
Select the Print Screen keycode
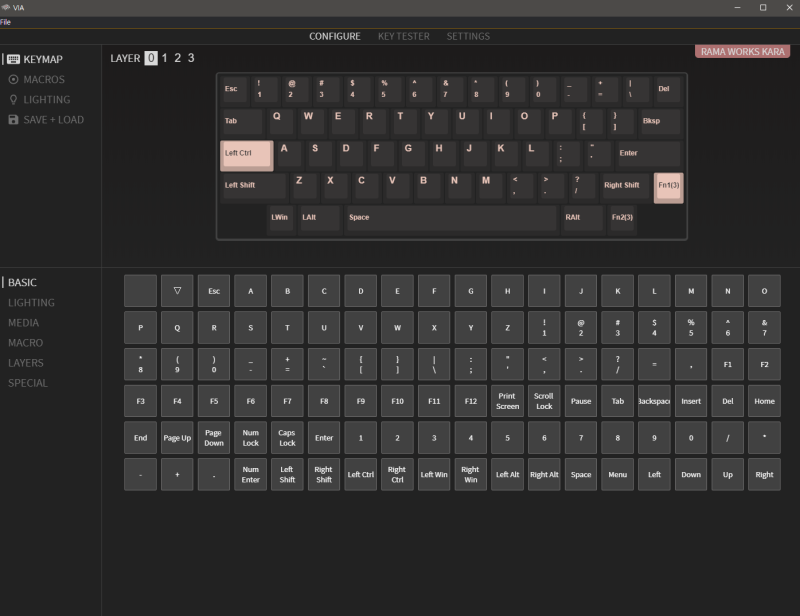[x=507, y=400]
